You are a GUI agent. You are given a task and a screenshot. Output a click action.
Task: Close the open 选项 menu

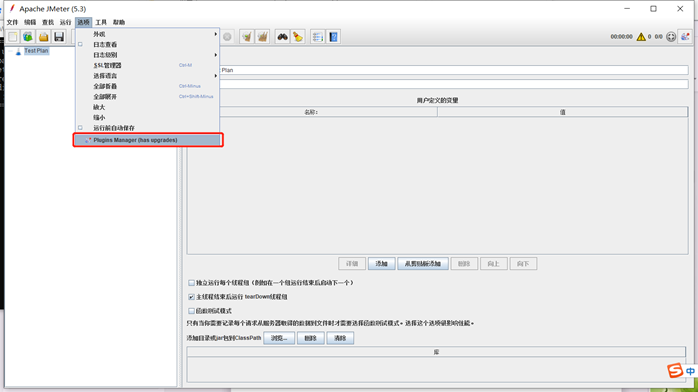pos(83,22)
